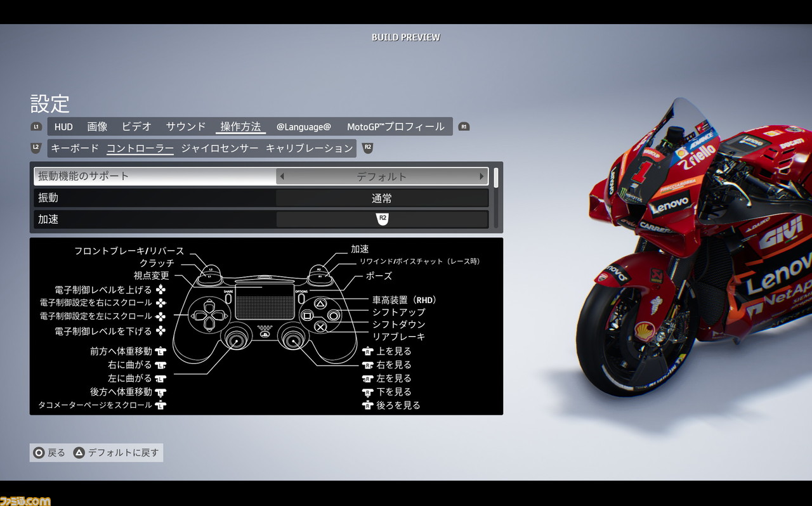Click the left stick icon beside 左に曲がる
812x506 pixels.
tap(160, 379)
